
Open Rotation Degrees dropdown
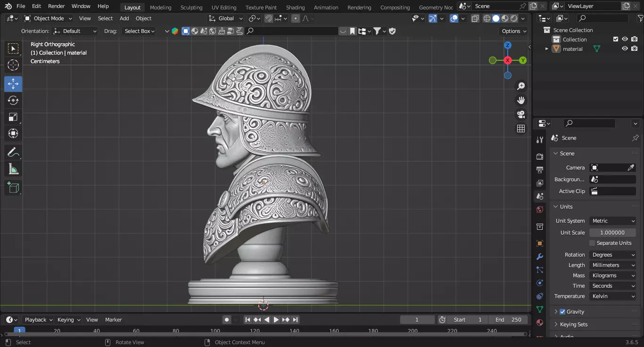613,255
